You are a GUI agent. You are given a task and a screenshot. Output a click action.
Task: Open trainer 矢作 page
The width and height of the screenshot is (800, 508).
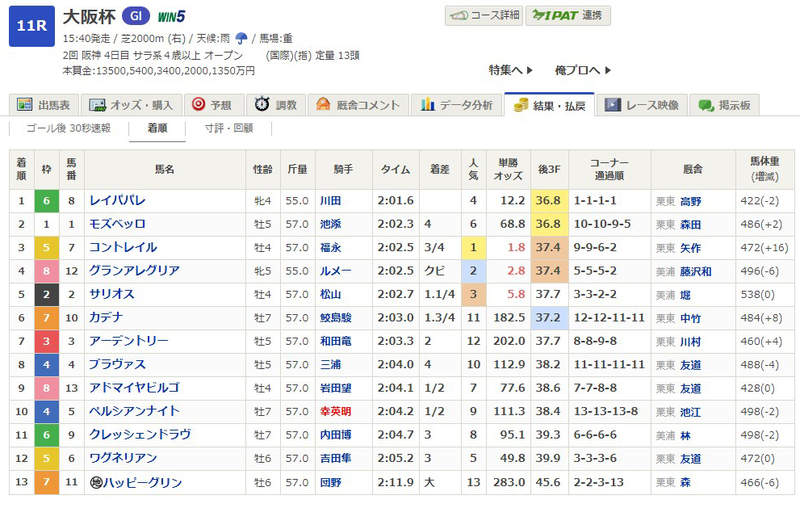(x=690, y=248)
